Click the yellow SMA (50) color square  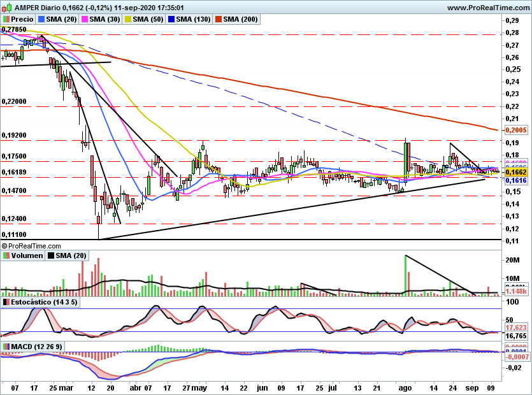(x=126, y=20)
